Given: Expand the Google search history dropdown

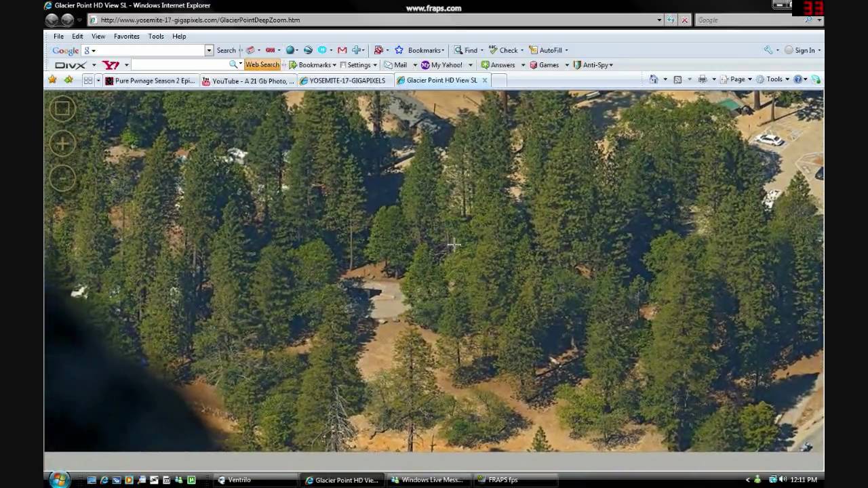Looking at the screenshot, I should click(209, 50).
